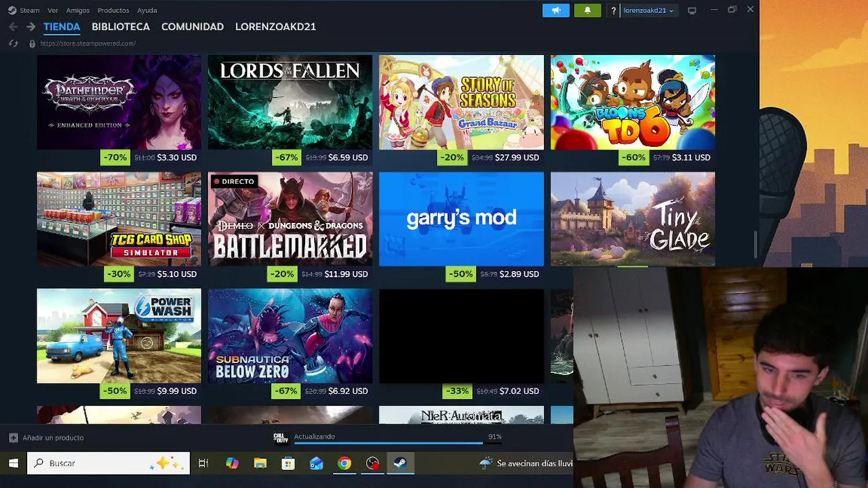868x488 pixels.
Task: Open the Lords of the Fallen game
Action: tap(290, 102)
